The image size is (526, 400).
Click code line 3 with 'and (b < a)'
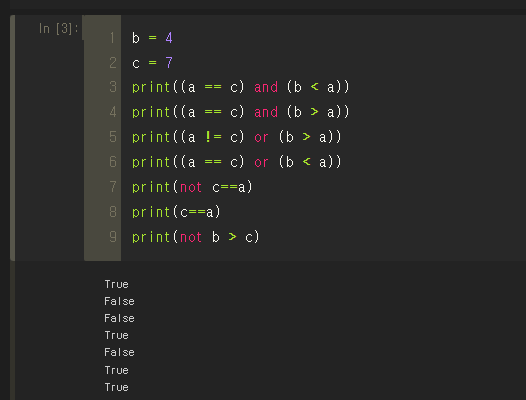pyautogui.click(x=241, y=87)
